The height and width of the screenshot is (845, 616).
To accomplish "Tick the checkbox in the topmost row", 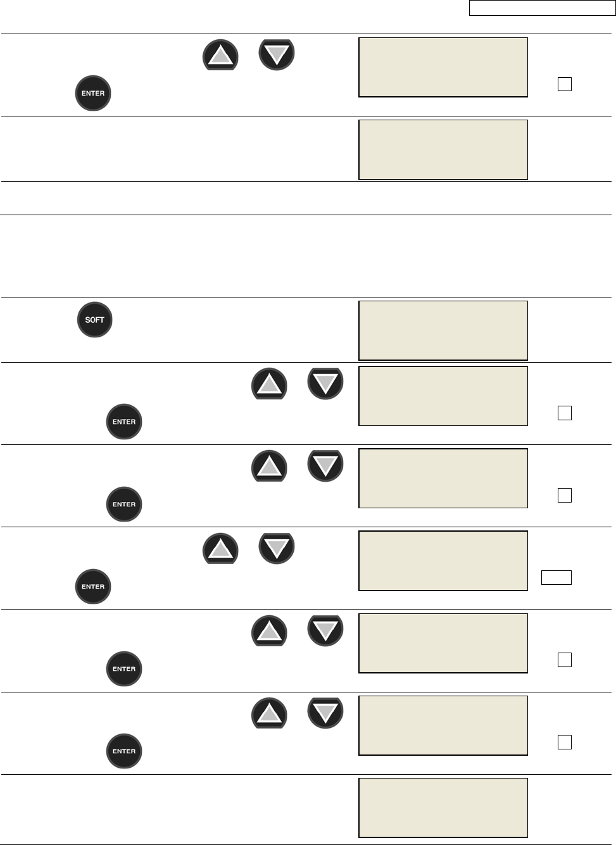I will [x=565, y=84].
